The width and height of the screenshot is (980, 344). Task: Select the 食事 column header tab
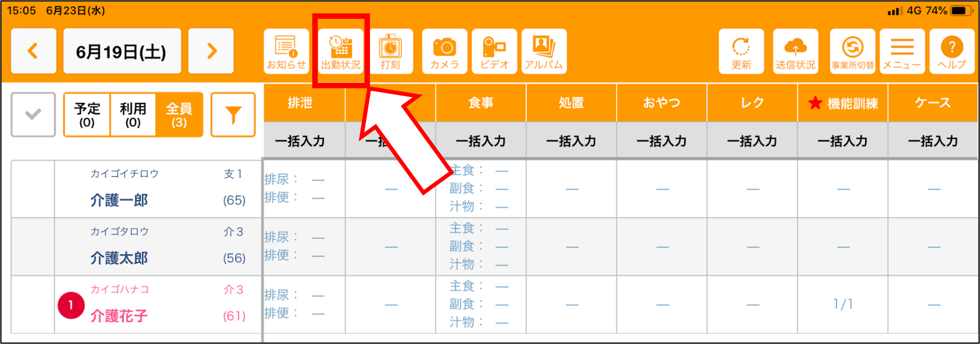coord(481,103)
